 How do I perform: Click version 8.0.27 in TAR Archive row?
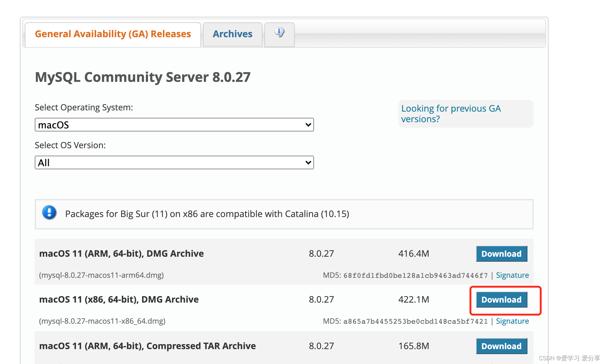321,346
